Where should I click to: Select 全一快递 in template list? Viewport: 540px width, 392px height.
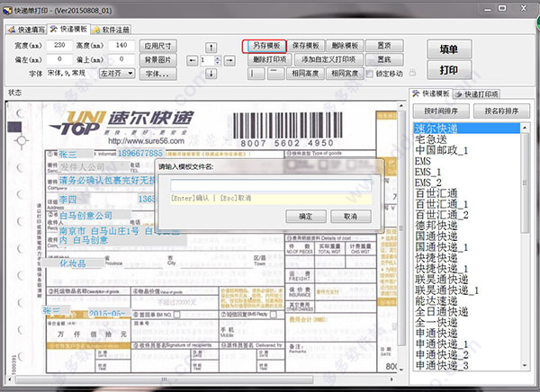[466, 323]
